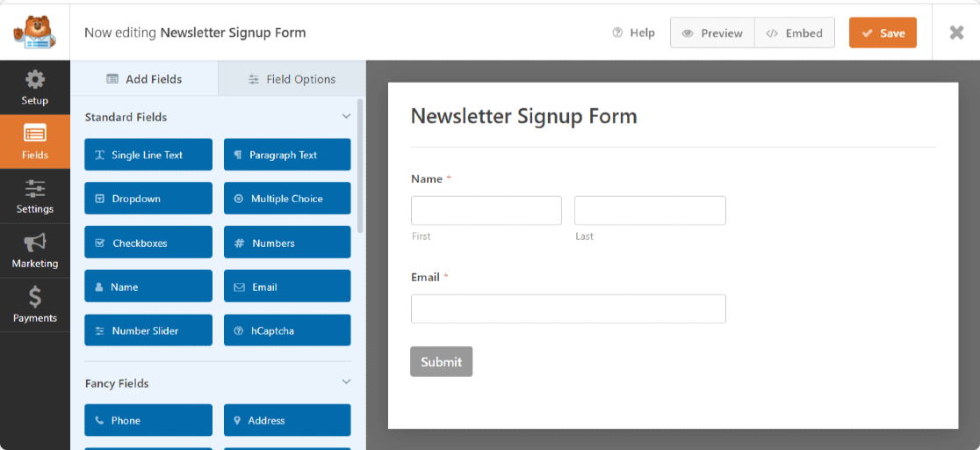
Task: Click the Help question mark icon
Action: [x=617, y=33]
